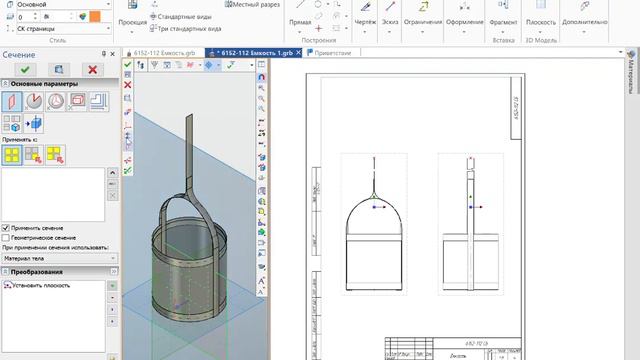The height and width of the screenshot is (360, 640).
Task: Click the blue magnet snap icon
Action: 262,77
